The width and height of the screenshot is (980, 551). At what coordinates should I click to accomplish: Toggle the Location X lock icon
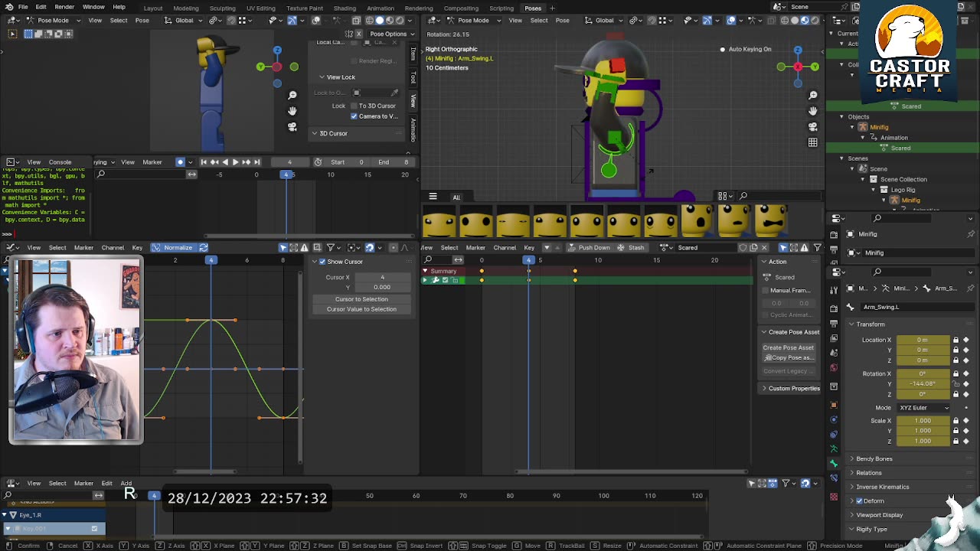tap(955, 340)
